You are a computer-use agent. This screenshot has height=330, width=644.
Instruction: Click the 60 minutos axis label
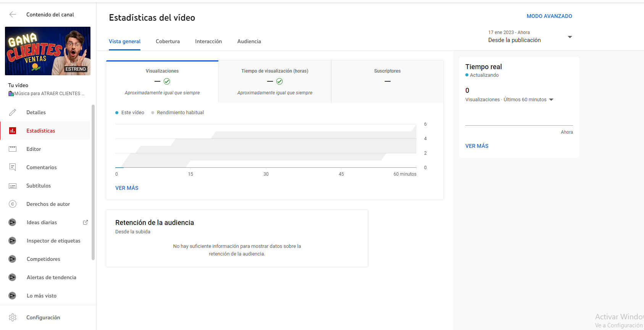point(405,174)
